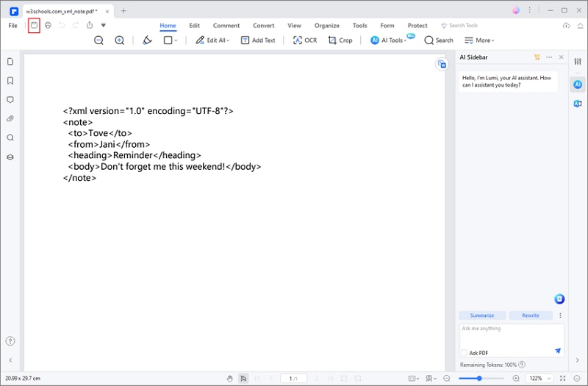This screenshot has width=588, height=386.
Task: Open AI Sidebar more options ellipsis
Action: point(549,57)
